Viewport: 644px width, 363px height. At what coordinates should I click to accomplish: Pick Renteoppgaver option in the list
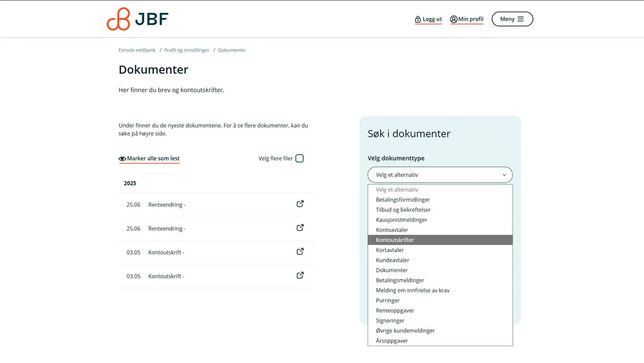(x=395, y=310)
